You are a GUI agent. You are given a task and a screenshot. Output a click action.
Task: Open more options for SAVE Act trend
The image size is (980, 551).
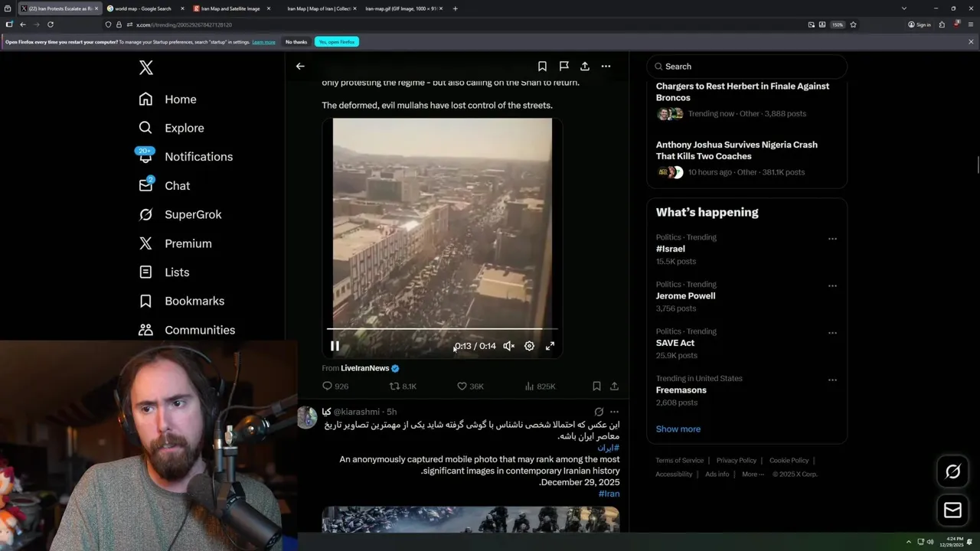click(x=832, y=333)
